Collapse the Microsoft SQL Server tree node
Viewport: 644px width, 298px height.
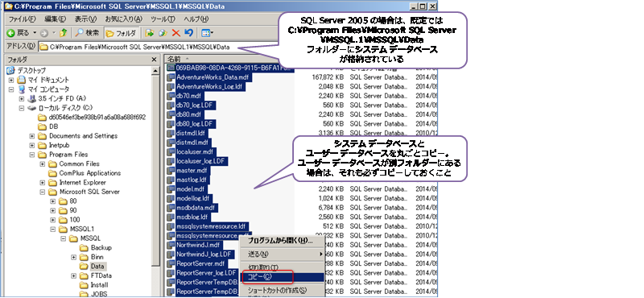pyautogui.click(x=43, y=192)
